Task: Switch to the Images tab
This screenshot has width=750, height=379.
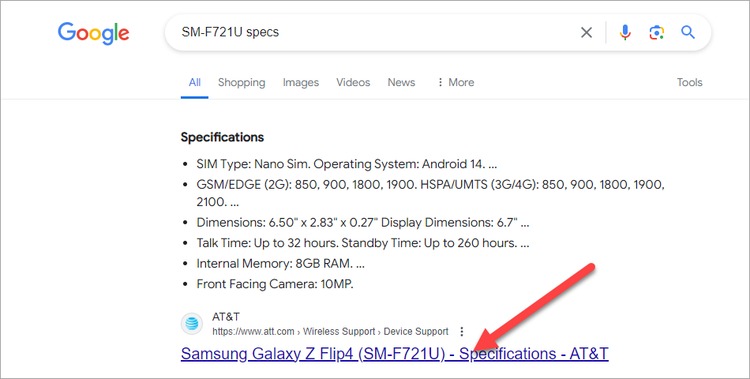Action: point(301,82)
